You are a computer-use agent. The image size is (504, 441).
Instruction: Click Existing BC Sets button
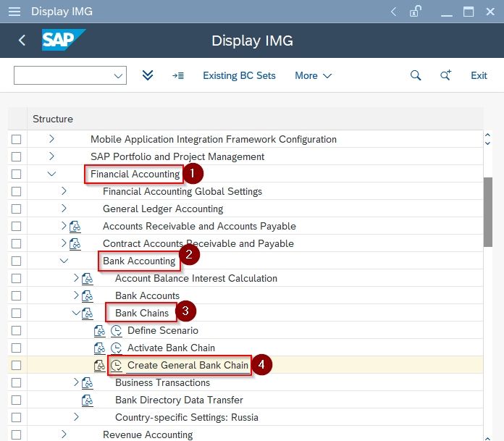[x=239, y=76]
